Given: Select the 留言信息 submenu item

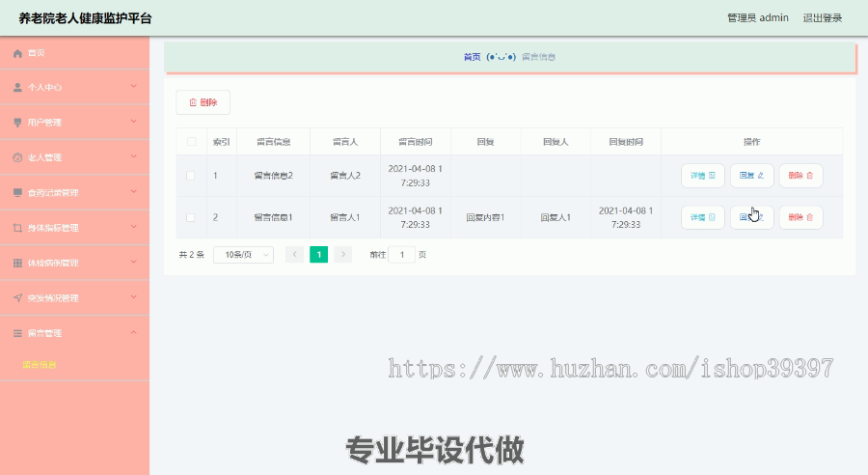Looking at the screenshot, I should pyautogui.click(x=40, y=365).
